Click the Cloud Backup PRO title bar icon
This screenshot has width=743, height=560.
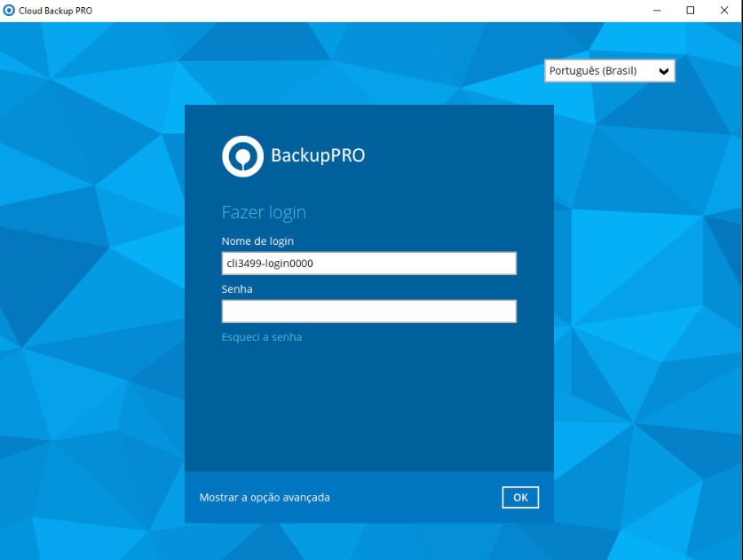[10, 11]
